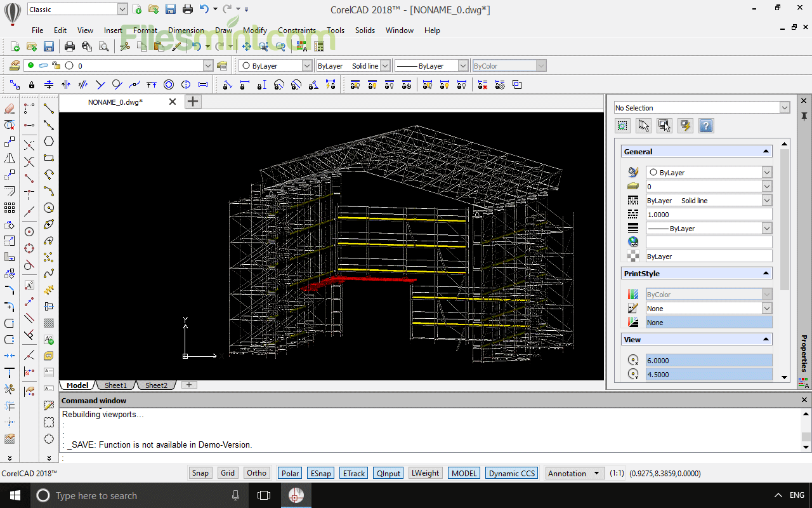Open the Classic workspace dropdown

click(123, 8)
